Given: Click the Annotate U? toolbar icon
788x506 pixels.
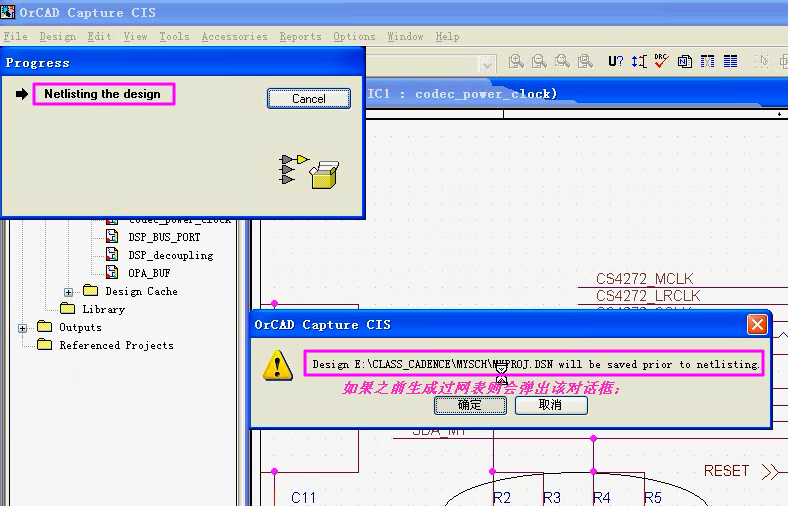Looking at the screenshot, I should click(616, 61).
